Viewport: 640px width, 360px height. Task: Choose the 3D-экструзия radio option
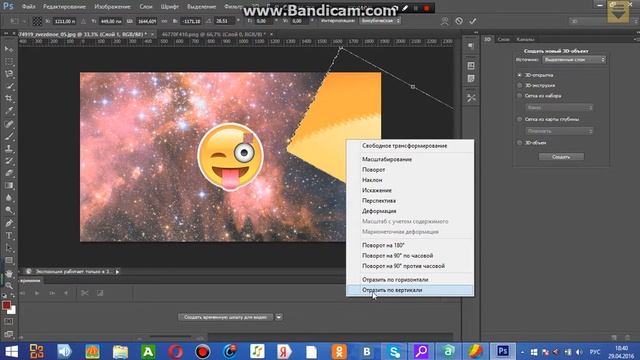520,85
